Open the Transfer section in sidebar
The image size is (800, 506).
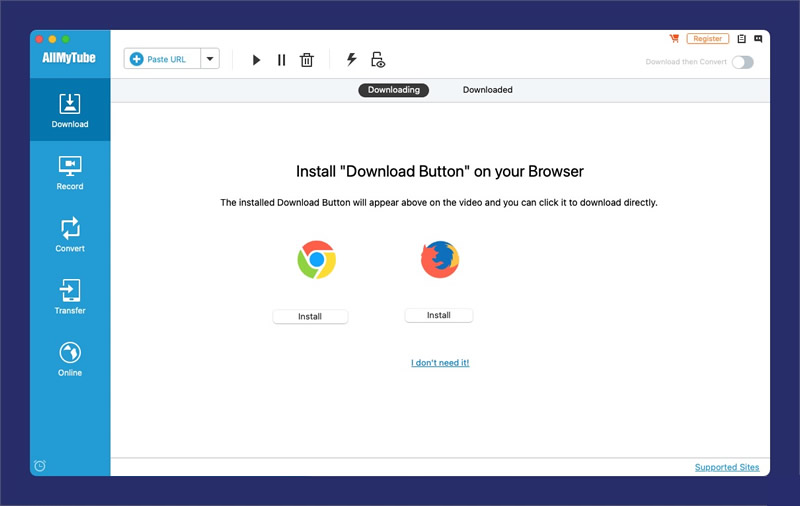(70, 296)
